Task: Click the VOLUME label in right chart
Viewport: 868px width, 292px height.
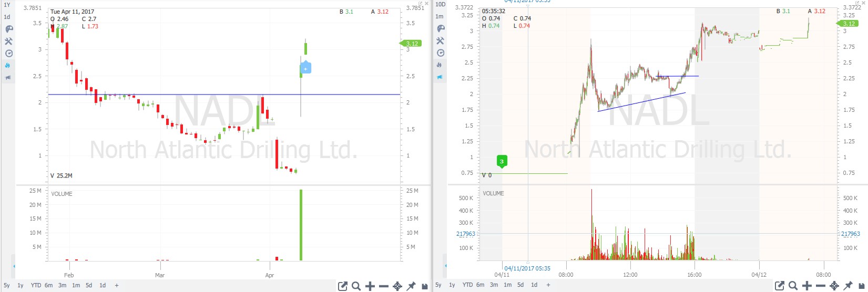Action: [x=493, y=193]
